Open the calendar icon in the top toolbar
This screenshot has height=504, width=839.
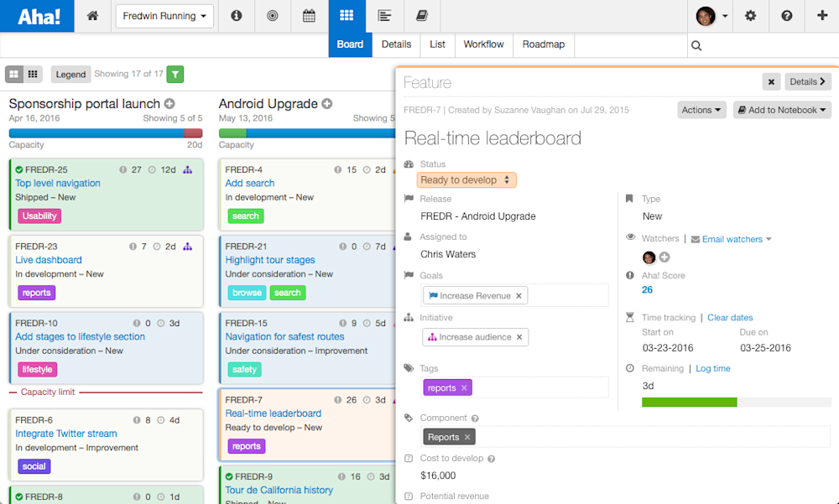[x=309, y=16]
